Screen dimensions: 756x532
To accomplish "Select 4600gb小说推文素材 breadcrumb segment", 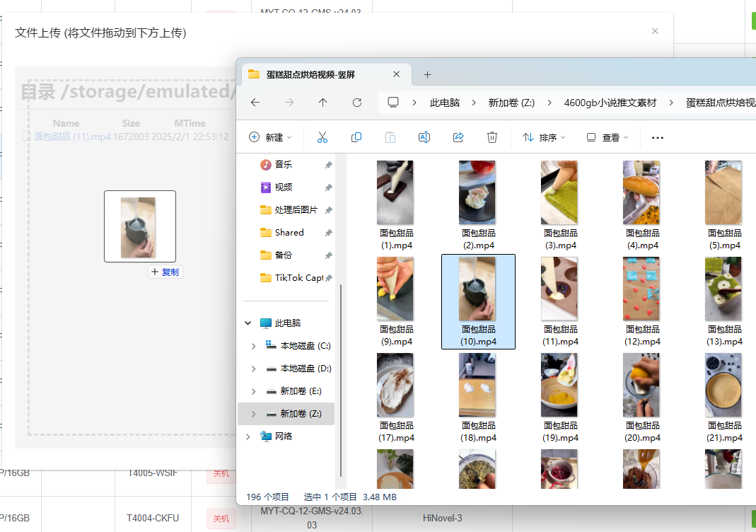I will [610, 103].
